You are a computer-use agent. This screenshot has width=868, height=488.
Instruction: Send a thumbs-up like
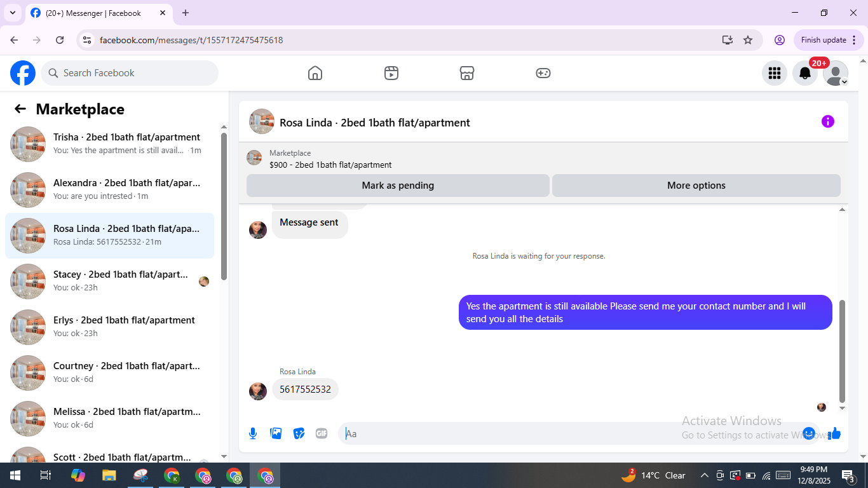point(834,433)
